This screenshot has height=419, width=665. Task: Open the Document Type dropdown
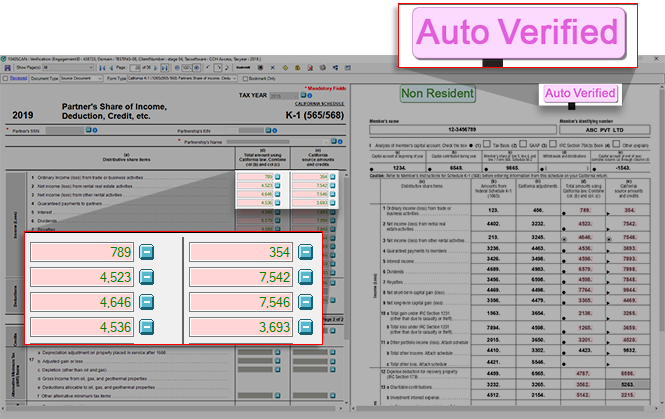tap(81, 78)
